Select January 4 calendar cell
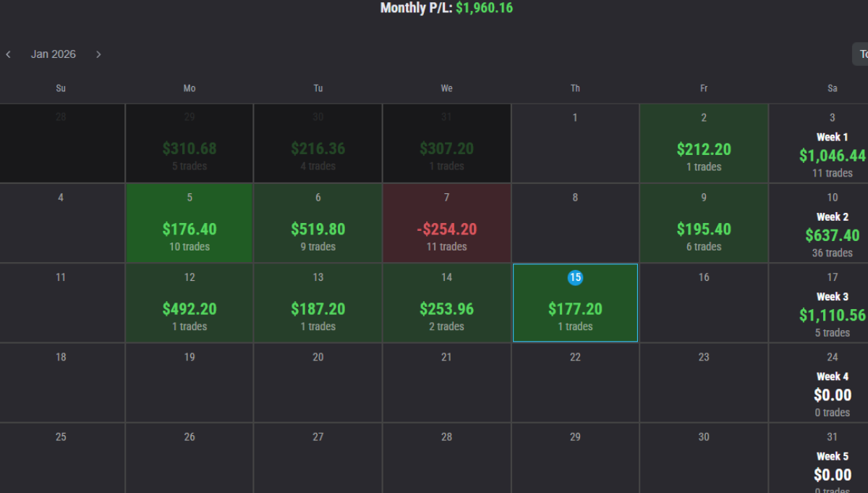868x493 pixels. pyautogui.click(x=62, y=223)
